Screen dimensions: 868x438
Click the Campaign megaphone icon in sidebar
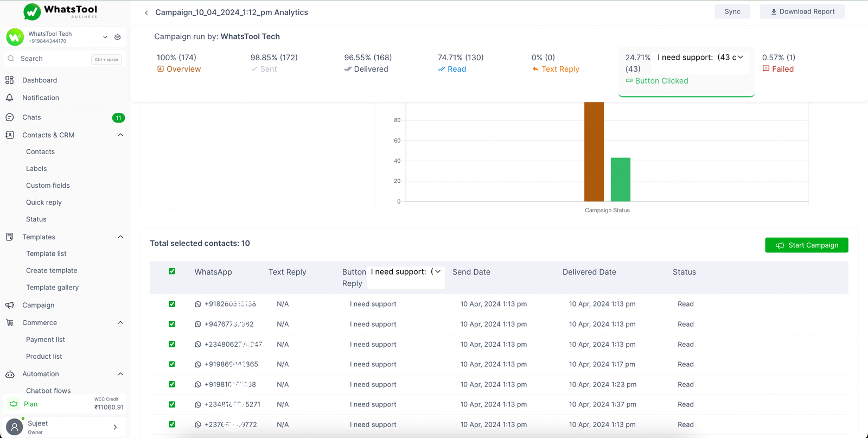pyautogui.click(x=10, y=305)
